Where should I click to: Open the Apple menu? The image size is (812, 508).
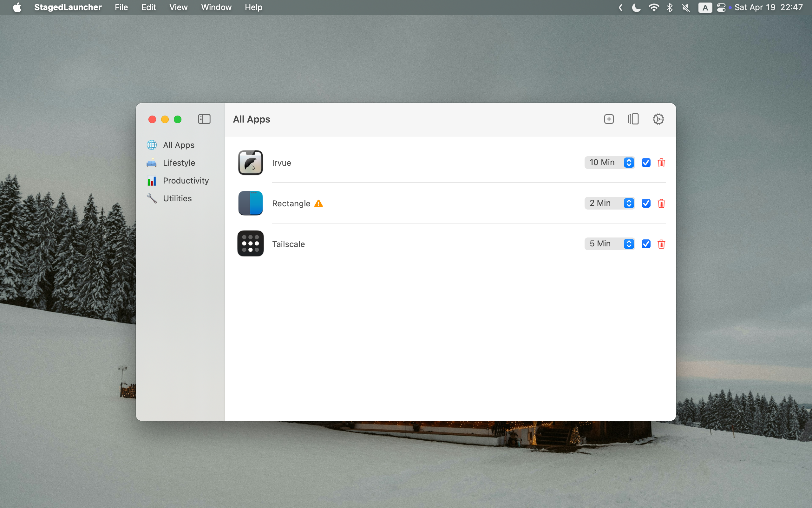click(17, 7)
